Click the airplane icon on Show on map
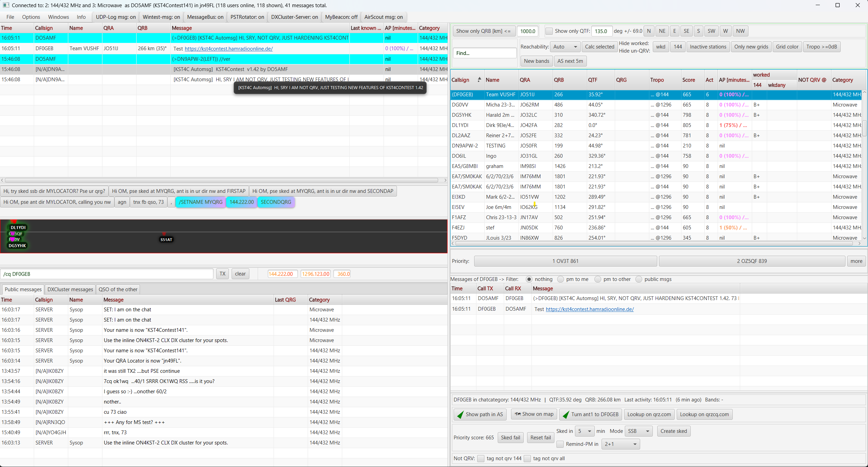Viewport: 868px width, 467px height. [x=518, y=414]
